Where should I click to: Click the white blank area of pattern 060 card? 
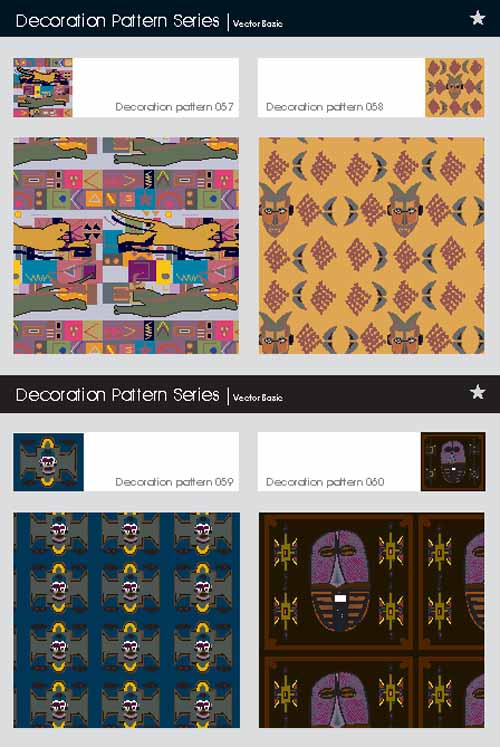click(x=339, y=453)
